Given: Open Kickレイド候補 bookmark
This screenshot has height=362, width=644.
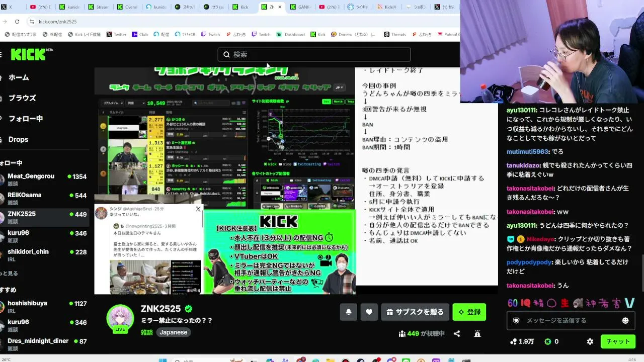Looking at the screenshot, I should tap(84, 35).
